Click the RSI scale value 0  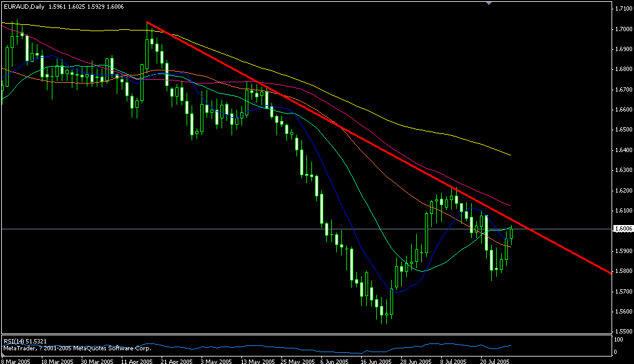pos(615,352)
